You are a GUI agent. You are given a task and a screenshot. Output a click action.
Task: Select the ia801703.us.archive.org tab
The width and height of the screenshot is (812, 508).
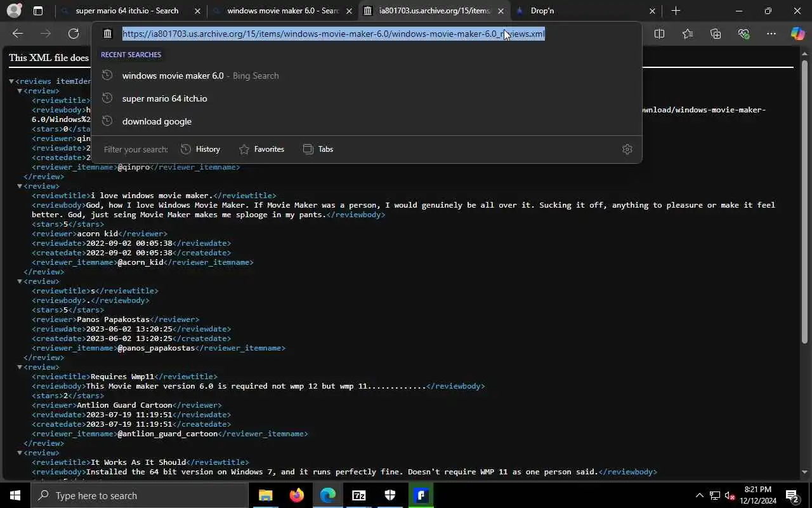tap(434, 11)
